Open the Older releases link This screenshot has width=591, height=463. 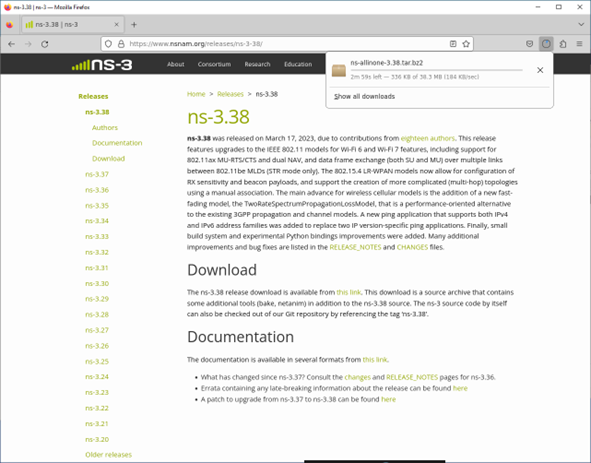click(109, 455)
